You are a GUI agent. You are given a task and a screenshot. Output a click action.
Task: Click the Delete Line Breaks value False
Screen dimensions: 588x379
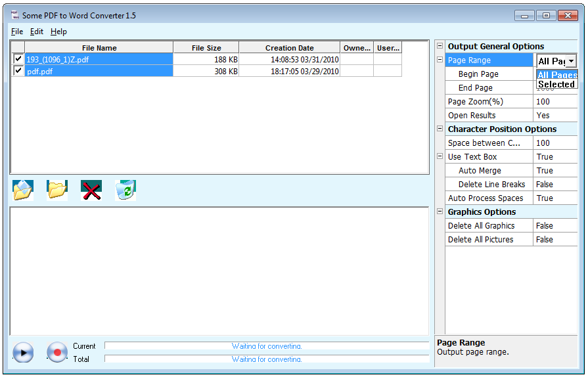555,184
